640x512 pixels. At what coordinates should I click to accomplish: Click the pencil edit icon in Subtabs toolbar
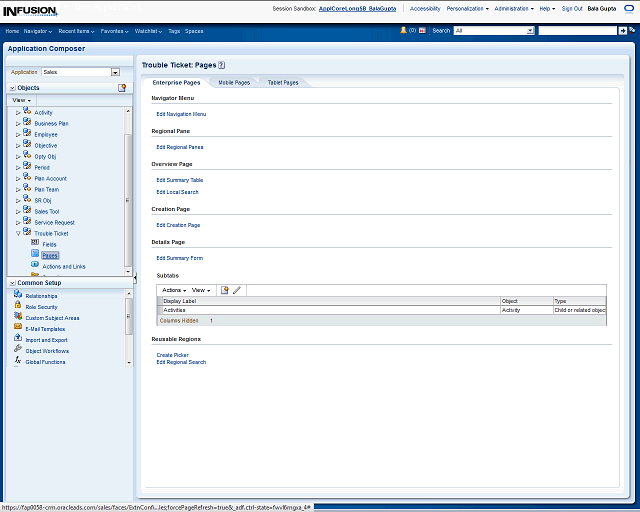(237, 290)
